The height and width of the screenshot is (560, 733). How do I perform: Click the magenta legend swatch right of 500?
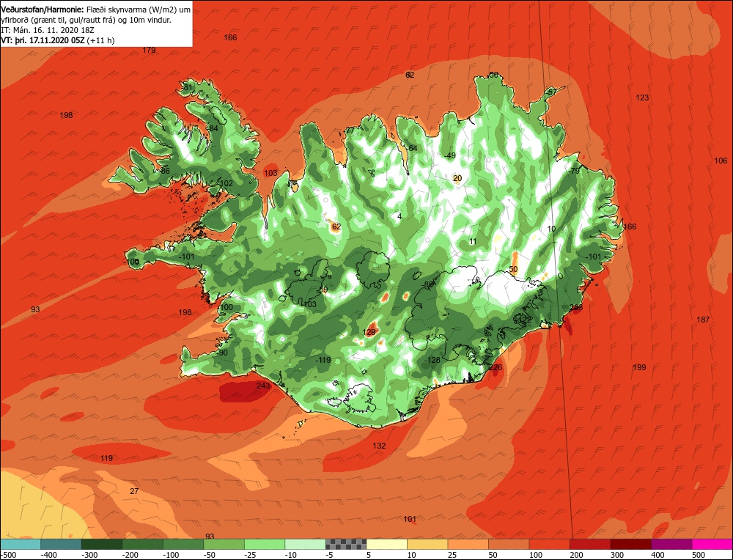click(712, 544)
